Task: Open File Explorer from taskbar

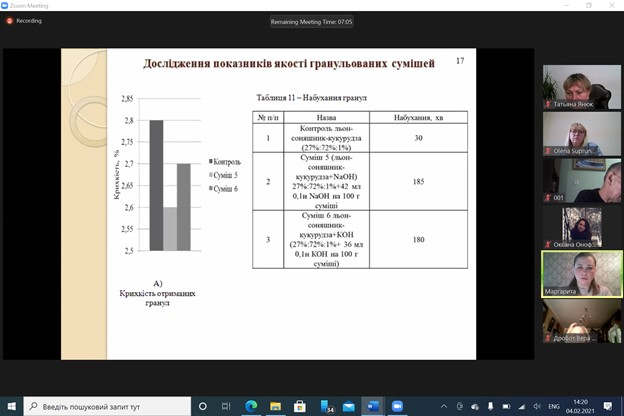Action: pos(275,406)
